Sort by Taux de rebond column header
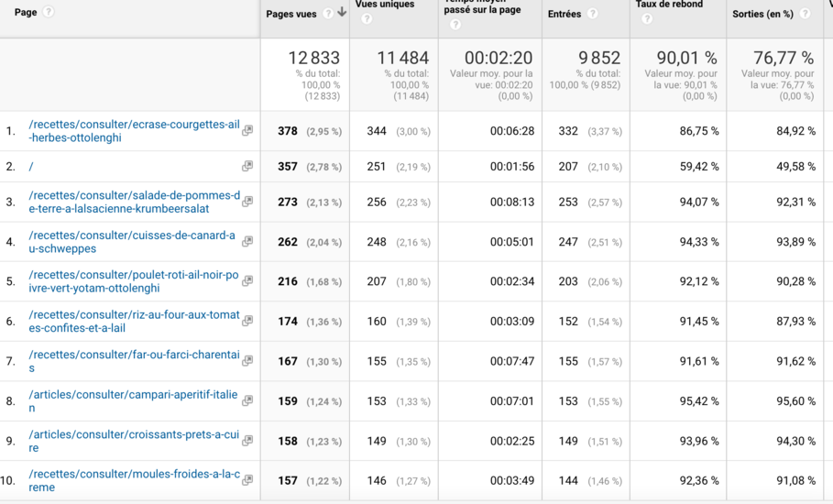 click(x=669, y=5)
